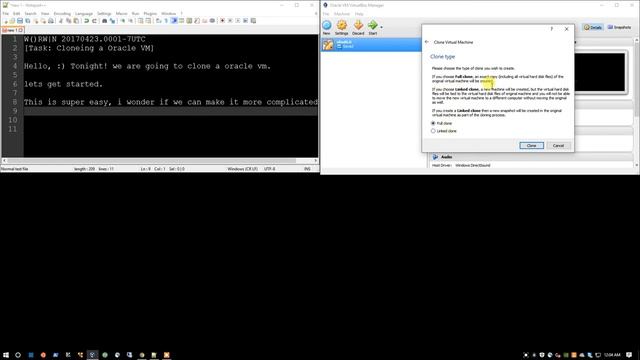Click Save recorded macro icon in Notepad++
This screenshot has width=640, height=360.
253,20
